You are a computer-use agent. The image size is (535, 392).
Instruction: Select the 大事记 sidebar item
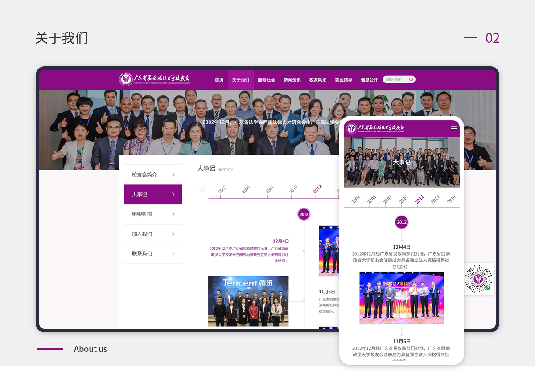tap(140, 195)
